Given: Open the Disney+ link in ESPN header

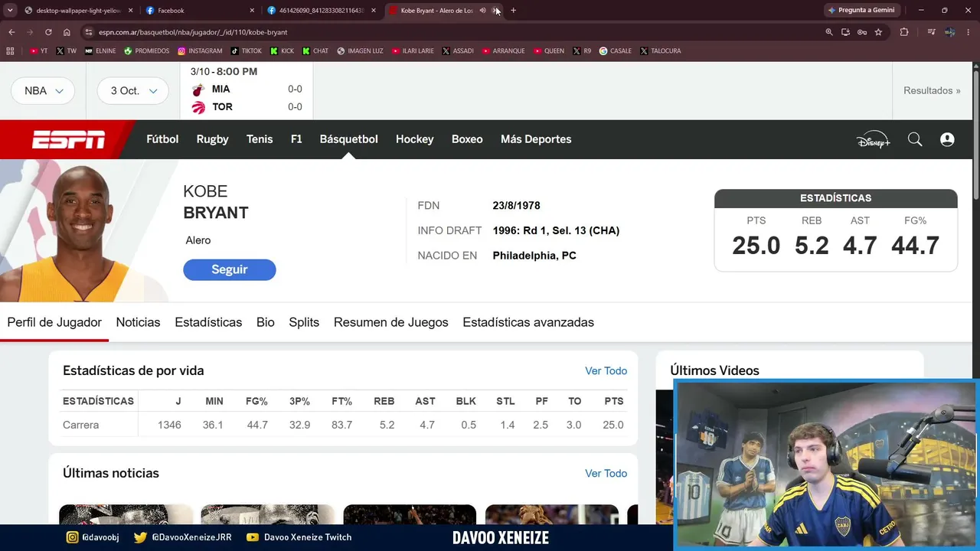Looking at the screenshot, I should (x=873, y=140).
